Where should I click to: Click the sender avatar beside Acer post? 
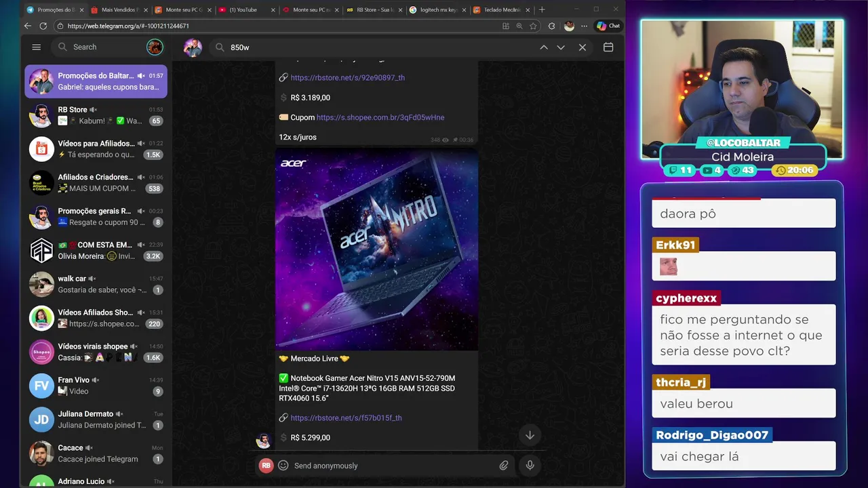coord(263,441)
